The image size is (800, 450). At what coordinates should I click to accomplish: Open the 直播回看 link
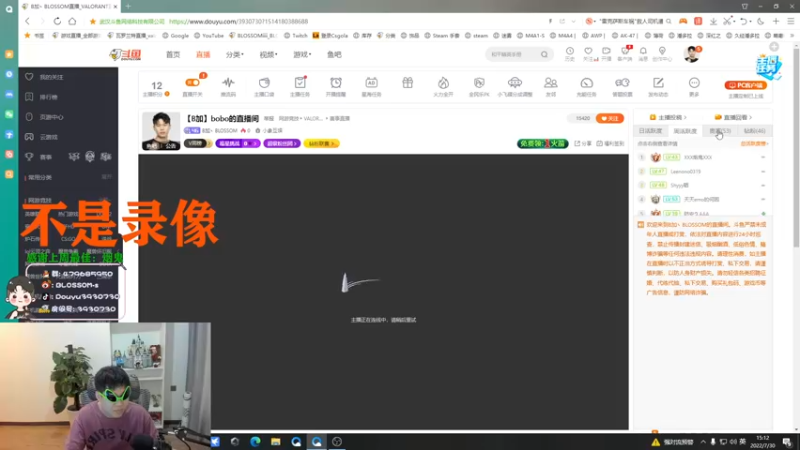pyautogui.click(x=733, y=117)
